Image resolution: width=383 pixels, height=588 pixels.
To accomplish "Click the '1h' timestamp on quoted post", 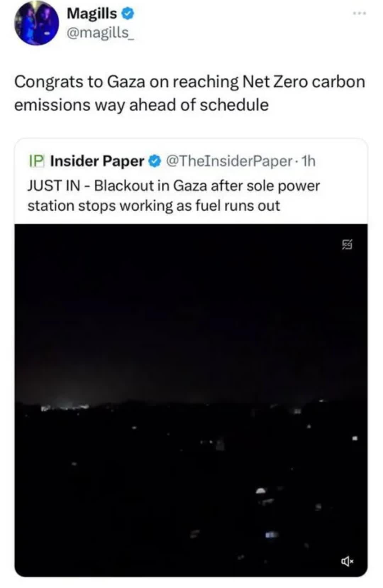I will click(x=308, y=161).
